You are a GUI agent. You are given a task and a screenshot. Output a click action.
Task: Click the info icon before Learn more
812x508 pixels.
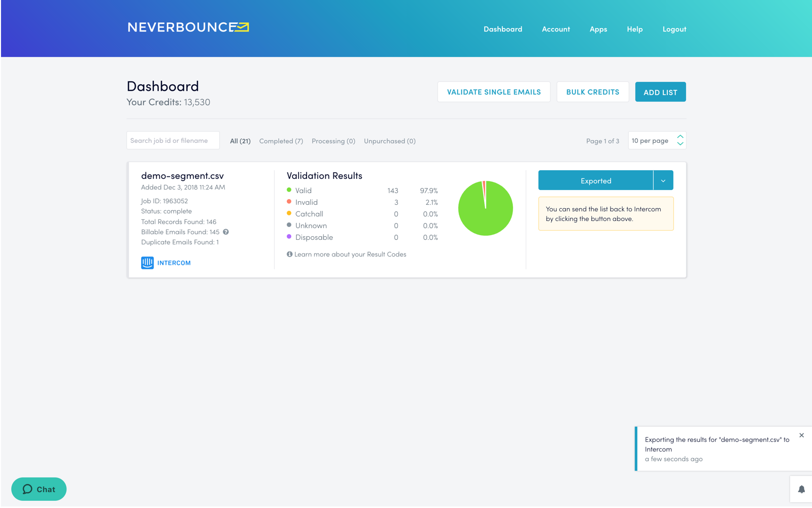click(x=289, y=254)
